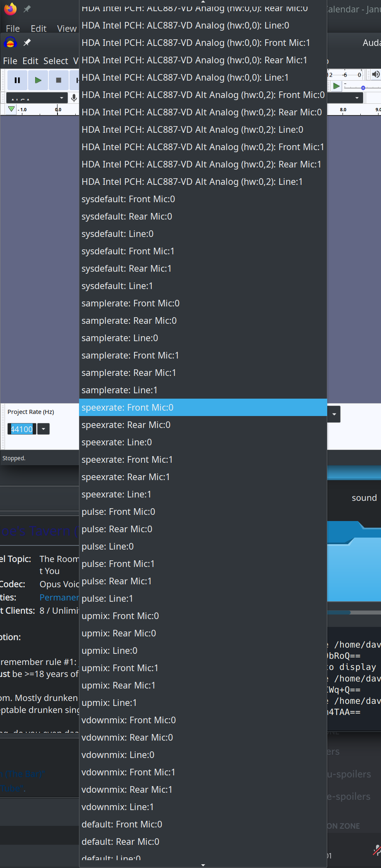
Task: Select Alt Analog (hw:0,2): Line:1
Action: pyautogui.click(x=203, y=182)
